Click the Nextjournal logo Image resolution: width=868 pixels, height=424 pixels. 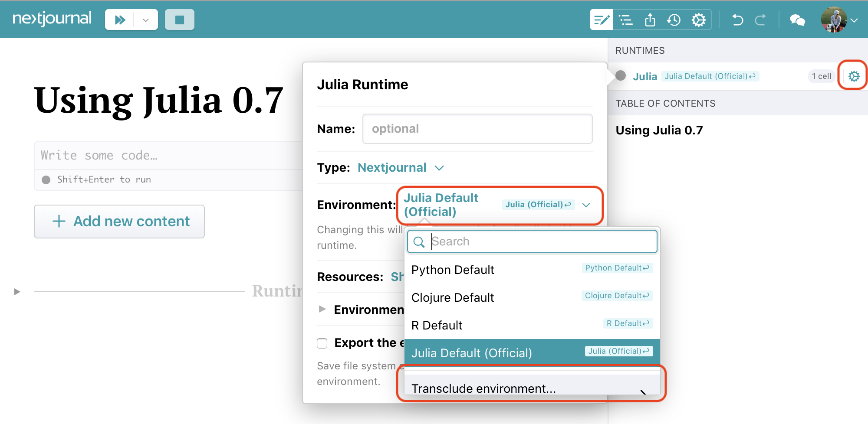(x=52, y=19)
